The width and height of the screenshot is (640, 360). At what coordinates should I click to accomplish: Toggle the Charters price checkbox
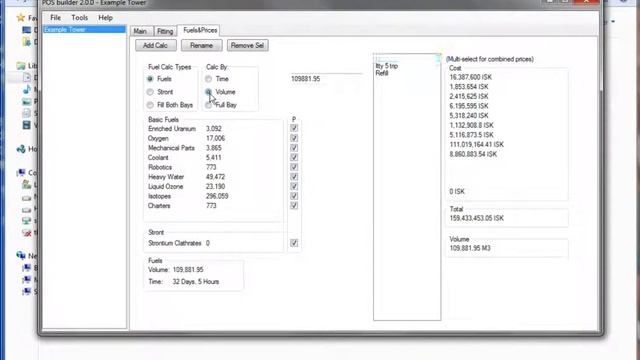[294, 205]
